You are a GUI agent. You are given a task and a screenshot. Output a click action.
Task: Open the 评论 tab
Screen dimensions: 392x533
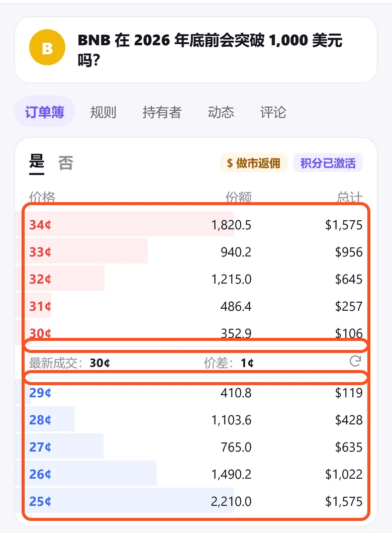pos(273,112)
